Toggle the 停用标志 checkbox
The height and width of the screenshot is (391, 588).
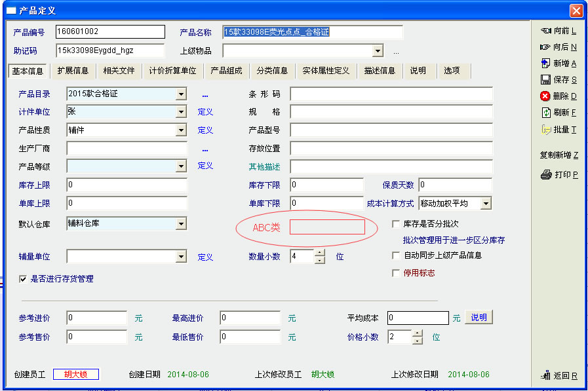click(396, 272)
